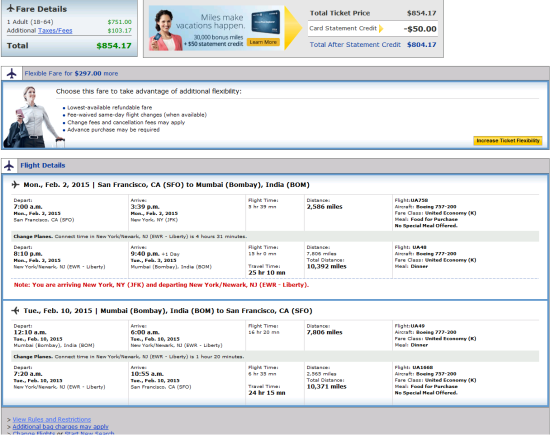
Task: Click the credit card image in the miles ad
Action: 266,21
